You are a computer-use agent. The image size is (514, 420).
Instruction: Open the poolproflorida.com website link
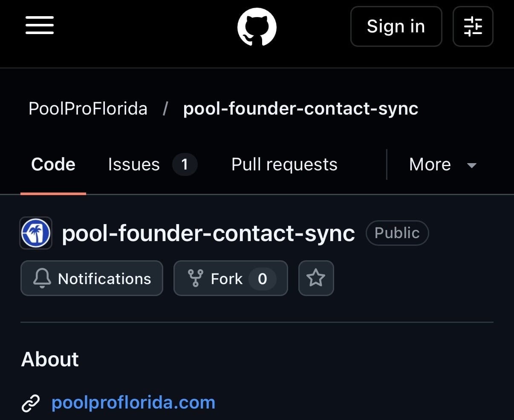point(133,403)
